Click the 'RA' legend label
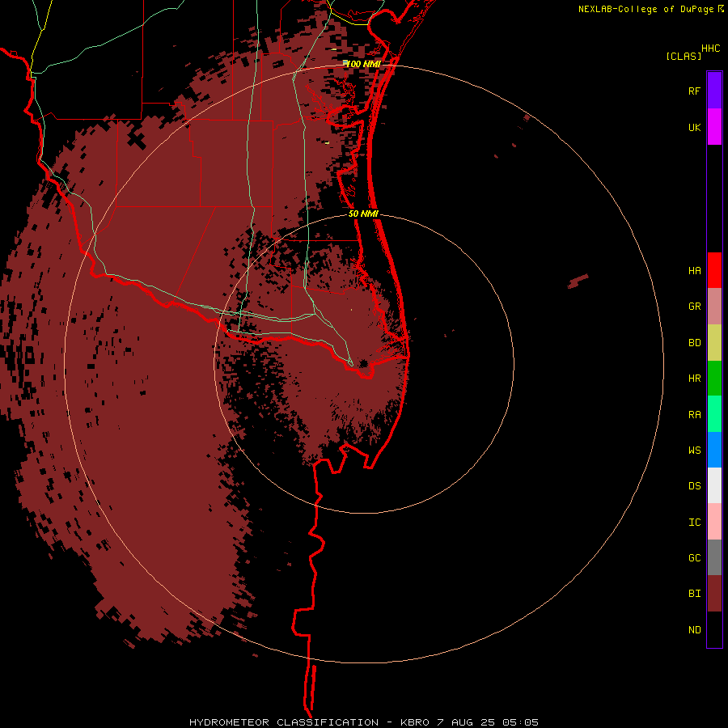This screenshot has height=728, width=728. click(695, 415)
